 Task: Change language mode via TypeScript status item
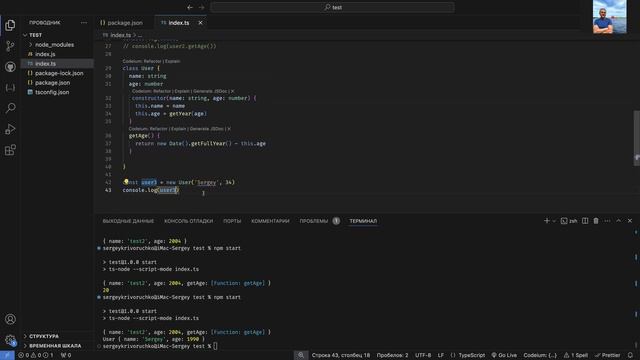pos(468,355)
